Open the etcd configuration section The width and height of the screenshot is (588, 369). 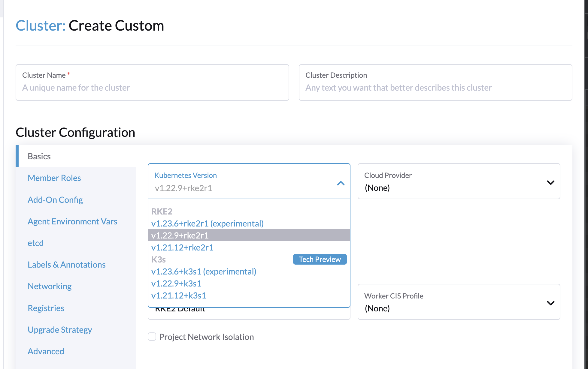35,243
